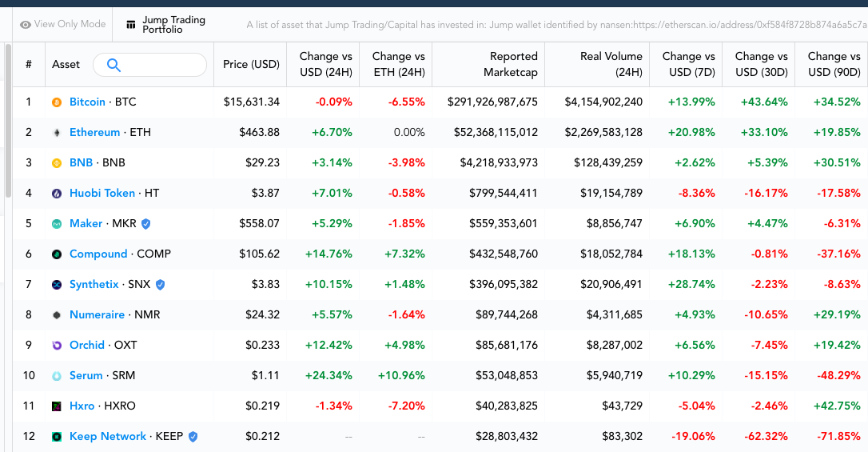Click Compound 90D change -37.16%
This screenshot has height=452, width=868.
coord(838,254)
